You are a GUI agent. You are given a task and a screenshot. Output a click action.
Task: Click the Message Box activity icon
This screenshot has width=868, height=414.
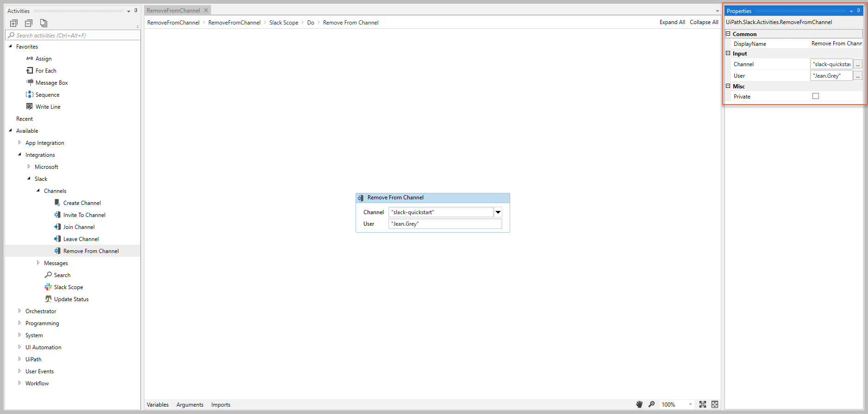[30, 82]
